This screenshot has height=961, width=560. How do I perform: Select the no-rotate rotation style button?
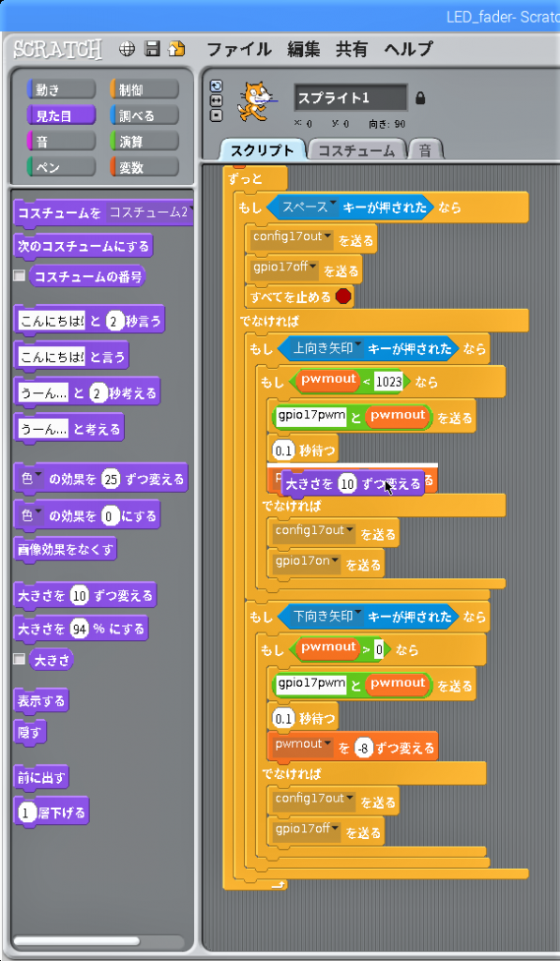pyautogui.click(x=217, y=115)
